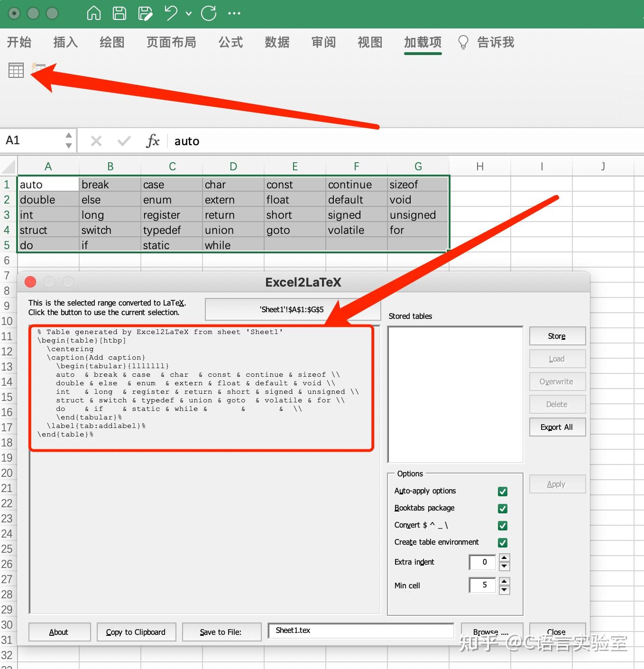Expand more commands via the ellipsis icon
The height and width of the screenshot is (669, 644).
234,13
